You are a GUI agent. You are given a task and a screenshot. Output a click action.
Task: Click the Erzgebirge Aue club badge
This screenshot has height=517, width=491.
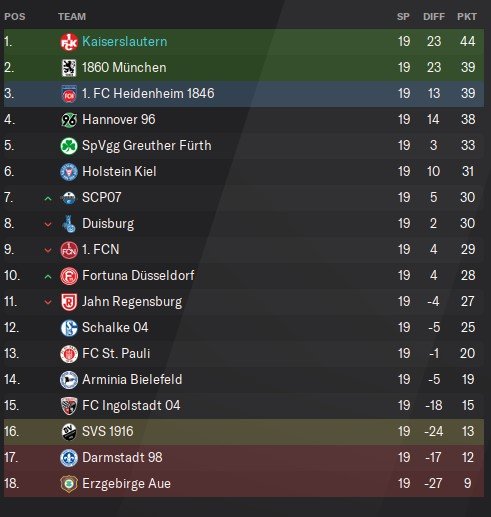click(69, 484)
